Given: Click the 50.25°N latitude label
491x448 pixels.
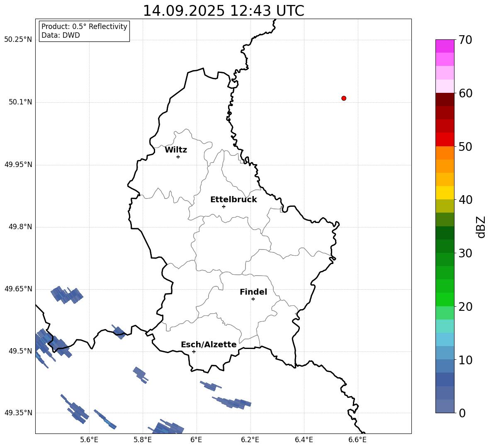Looking at the screenshot, I should pyautogui.click(x=18, y=40).
